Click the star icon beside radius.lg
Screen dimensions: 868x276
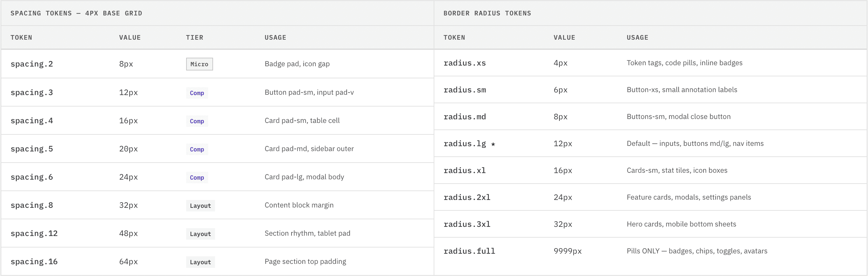[493, 144]
